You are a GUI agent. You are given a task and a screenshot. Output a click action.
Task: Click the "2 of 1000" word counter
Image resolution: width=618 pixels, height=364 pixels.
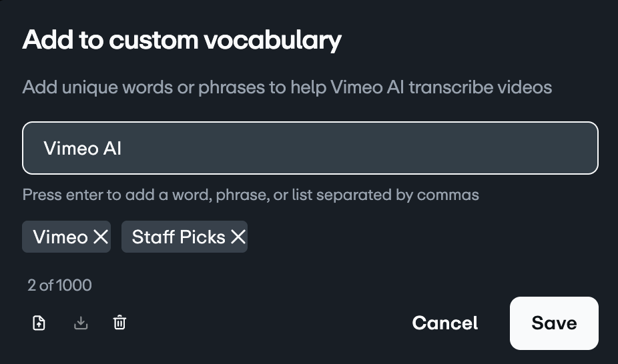coord(59,285)
